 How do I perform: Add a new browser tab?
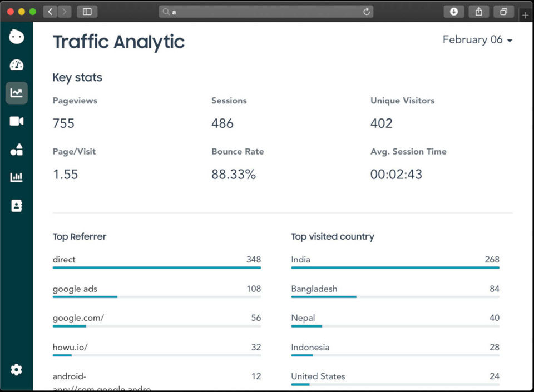point(525,15)
